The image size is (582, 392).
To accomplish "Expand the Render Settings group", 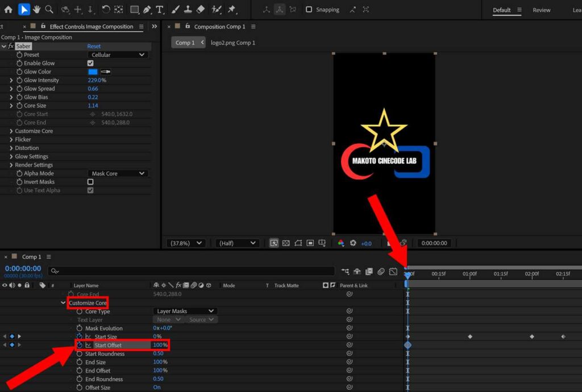I will tap(11, 165).
